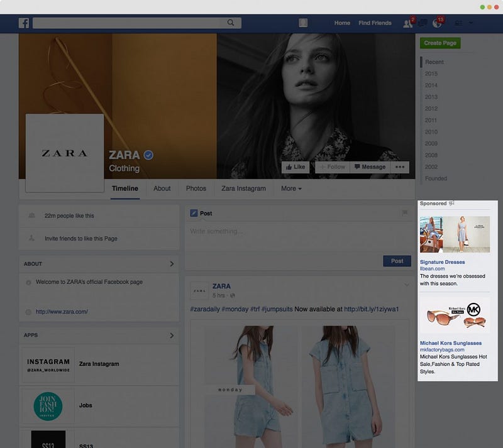
Task: Click the green Create Page button
Action: click(x=440, y=43)
